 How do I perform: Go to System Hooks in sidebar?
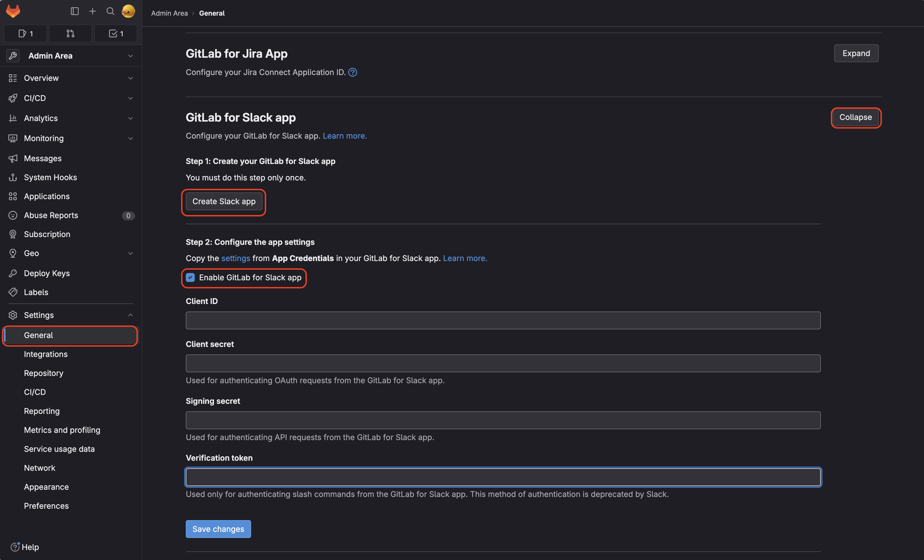50,177
